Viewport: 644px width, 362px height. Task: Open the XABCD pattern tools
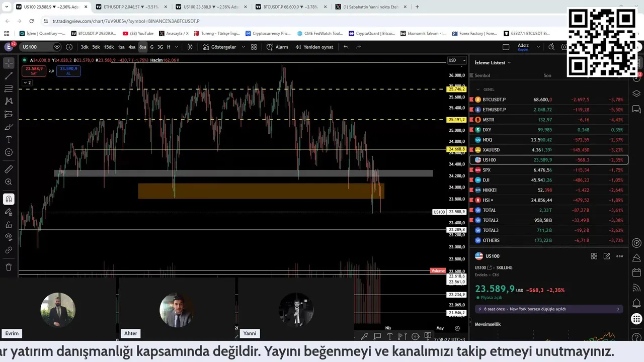pyautogui.click(x=9, y=101)
